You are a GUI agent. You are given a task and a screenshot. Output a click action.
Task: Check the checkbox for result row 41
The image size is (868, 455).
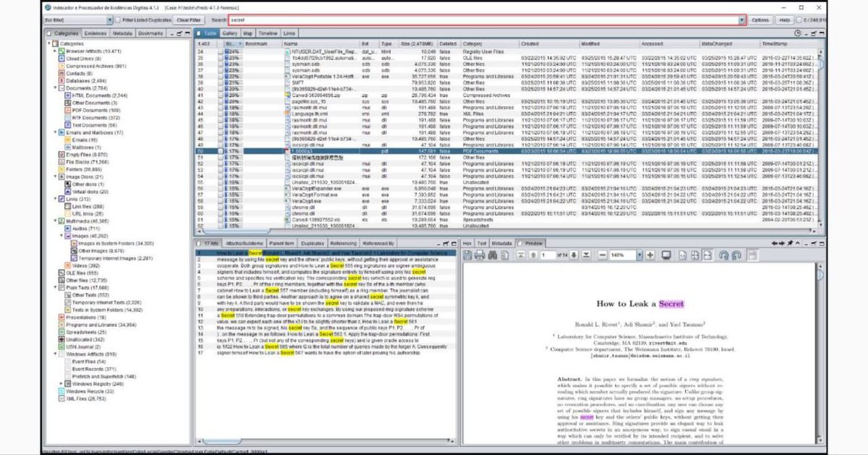pos(221,95)
